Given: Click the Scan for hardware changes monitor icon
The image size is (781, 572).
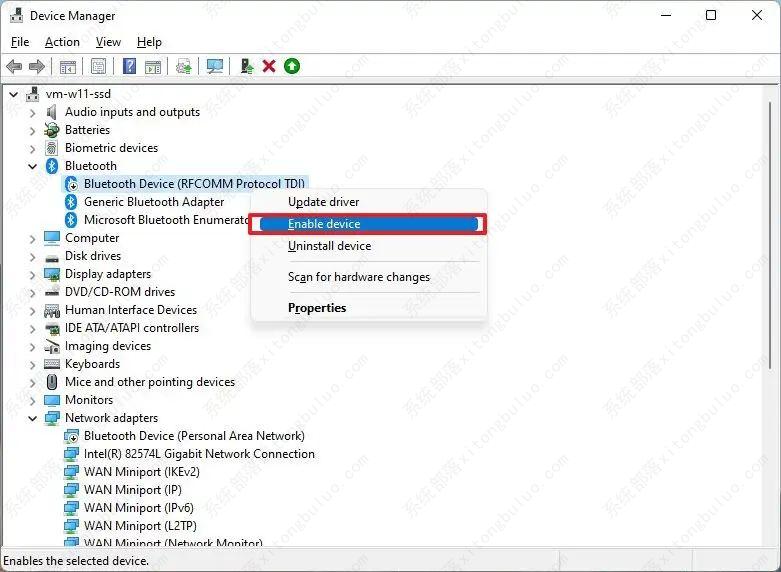Looking at the screenshot, I should pyautogui.click(x=214, y=66).
